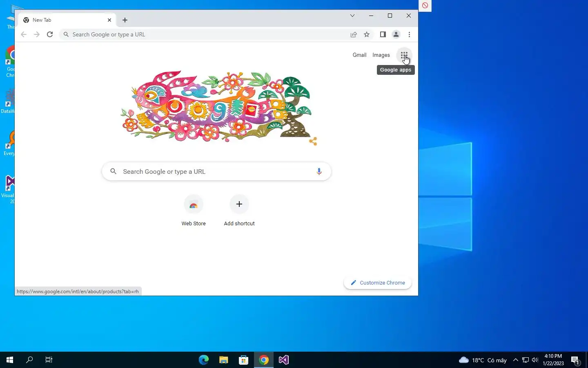Click Customize Chrome button
Viewport: 588px width, 368px height.
pyautogui.click(x=378, y=283)
